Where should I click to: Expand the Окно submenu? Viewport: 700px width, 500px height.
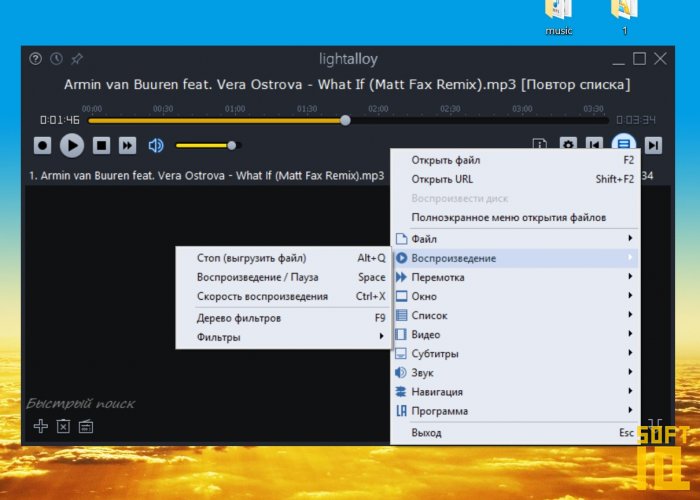click(515, 296)
